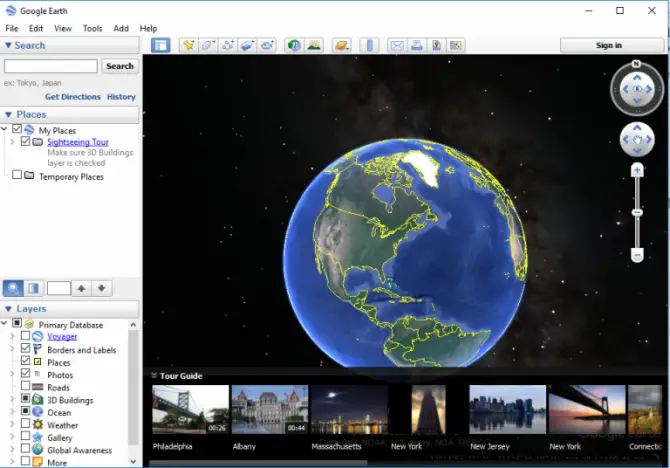Click the Sign in button
The height and width of the screenshot is (468, 670).
[611, 45]
